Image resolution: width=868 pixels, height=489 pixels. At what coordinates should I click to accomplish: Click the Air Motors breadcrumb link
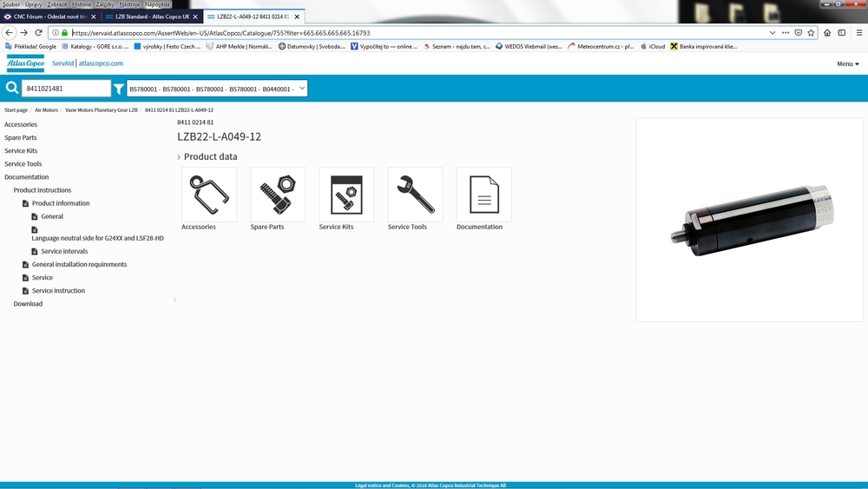pyautogui.click(x=46, y=110)
